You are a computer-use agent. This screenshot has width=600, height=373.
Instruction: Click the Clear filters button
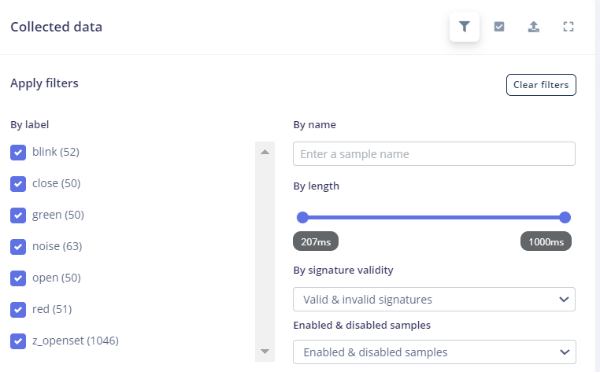tap(541, 85)
